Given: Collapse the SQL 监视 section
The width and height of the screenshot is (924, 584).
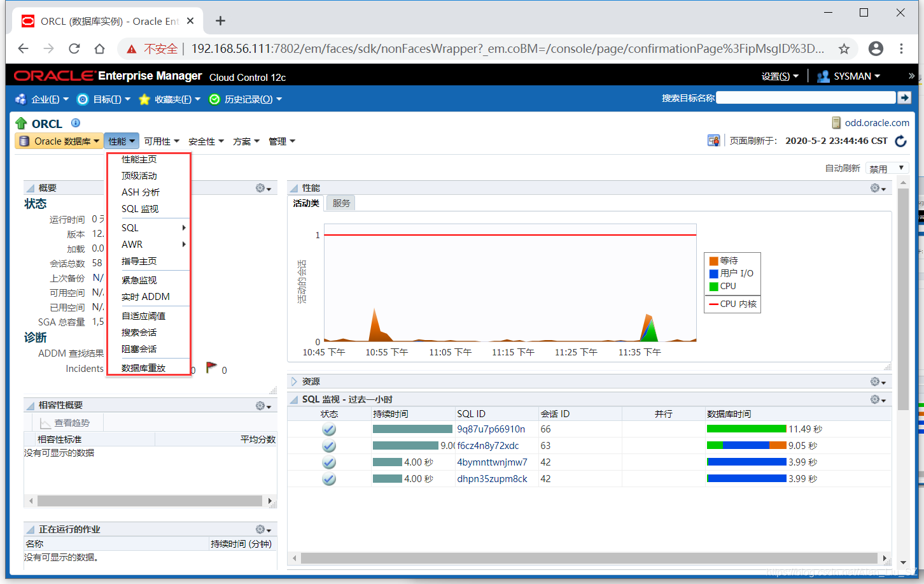Looking at the screenshot, I should click(x=294, y=399).
